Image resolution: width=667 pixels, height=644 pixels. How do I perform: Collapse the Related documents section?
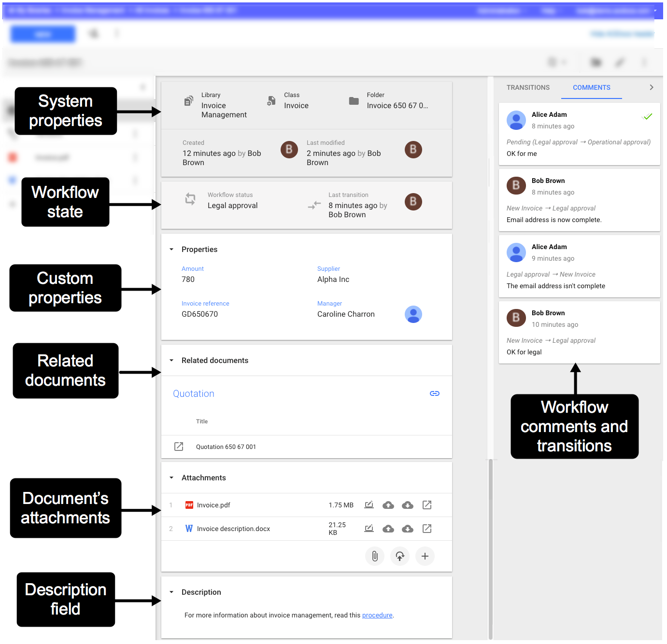tap(171, 360)
